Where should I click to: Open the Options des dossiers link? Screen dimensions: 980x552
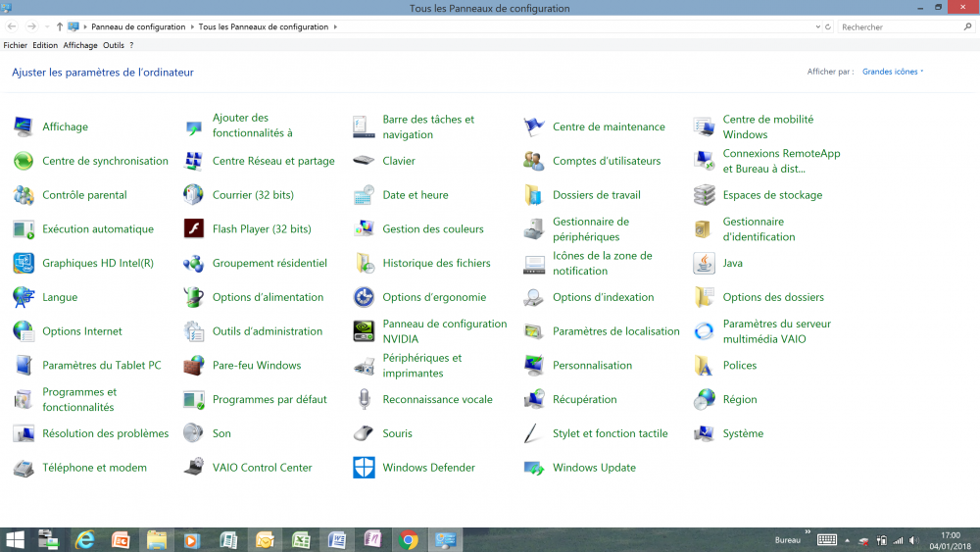point(773,297)
